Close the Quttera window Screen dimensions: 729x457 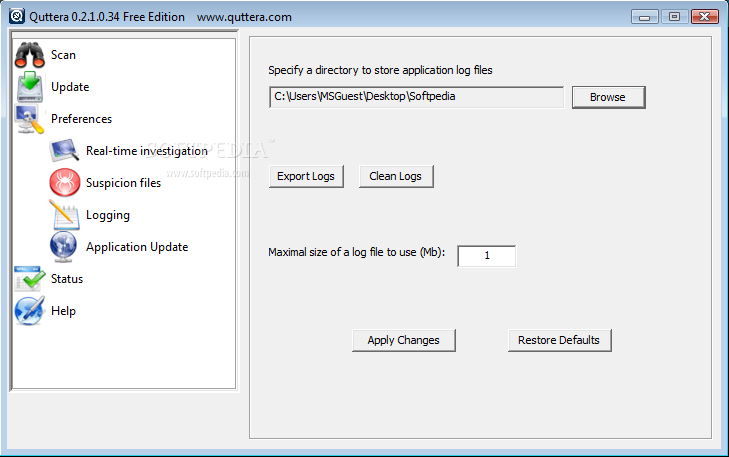(705, 17)
